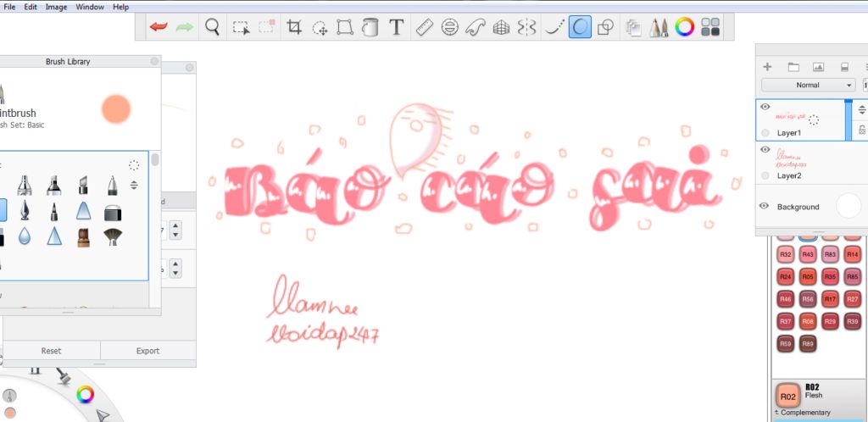
Task: Open the Copic Library squares icon
Action: 710,27
